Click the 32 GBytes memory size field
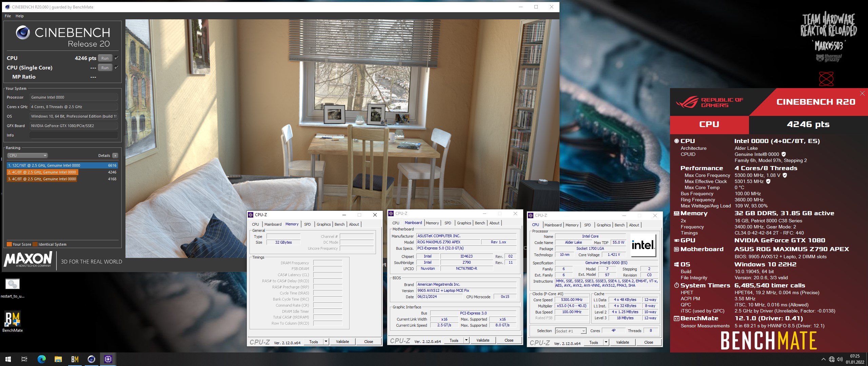Viewport: 868px width, 366px height. (283, 242)
